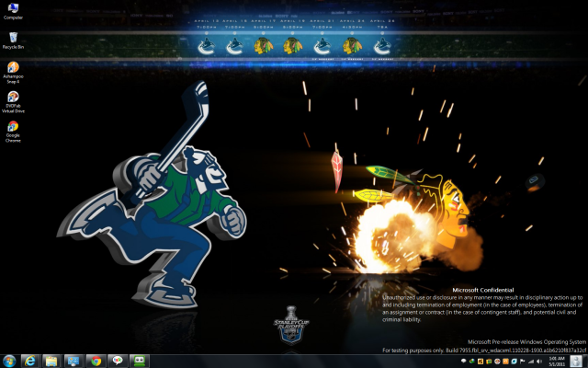The width and height of the screenshot is (588, 368).
Task: Select the Google Chrome desktop shortcut
Action: [13, 132]
